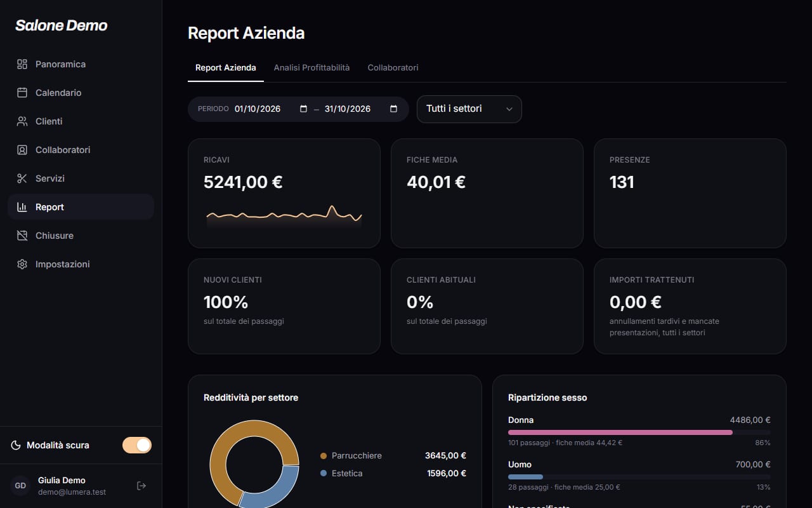Switch to the Analisi Profittabilità tab

point(311,68)
